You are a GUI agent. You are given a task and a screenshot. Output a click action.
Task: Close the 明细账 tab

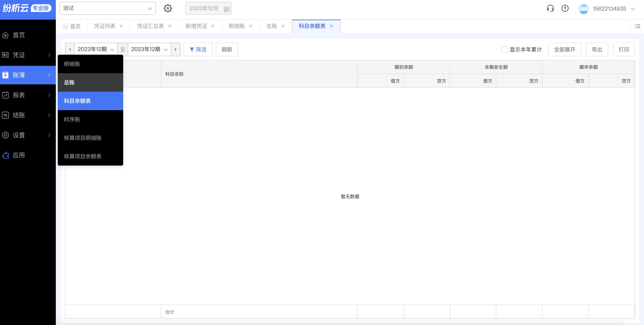(251, 26)
